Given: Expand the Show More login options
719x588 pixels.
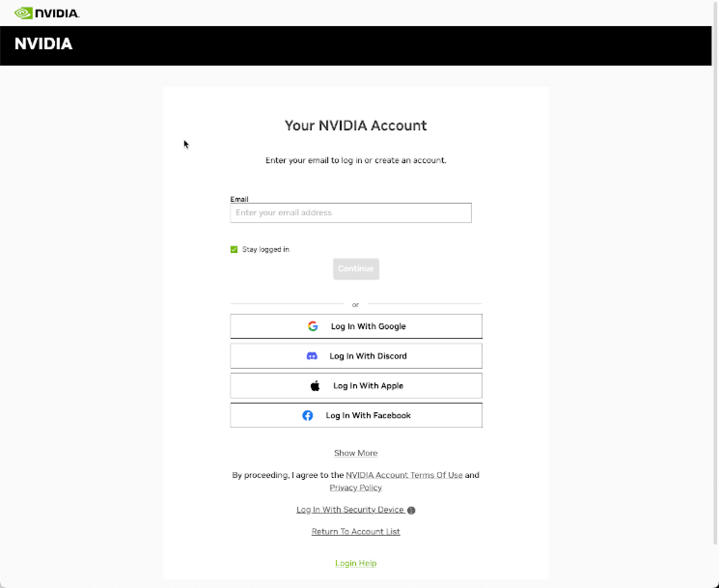Looking at the screenshot, I should pos(356,453).
